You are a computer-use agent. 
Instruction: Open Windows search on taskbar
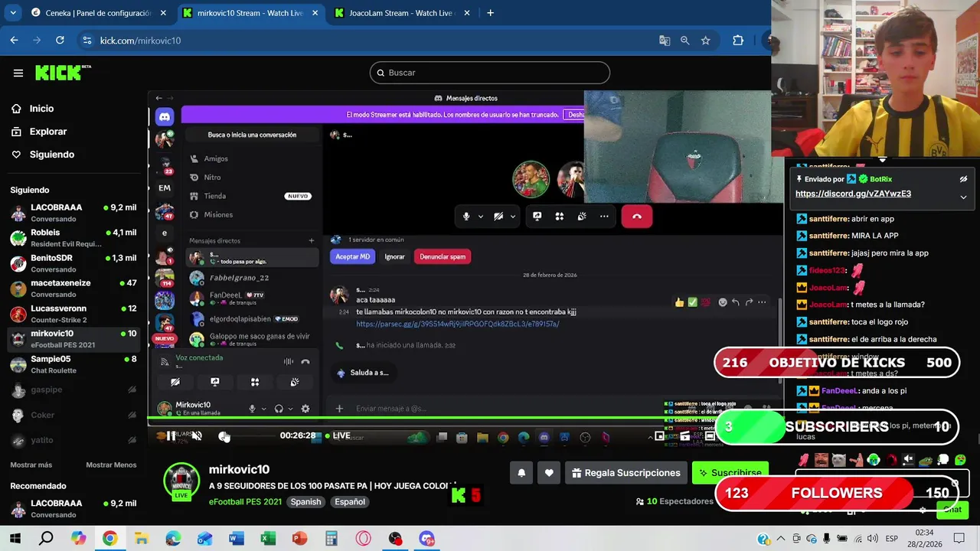[47, 539]
